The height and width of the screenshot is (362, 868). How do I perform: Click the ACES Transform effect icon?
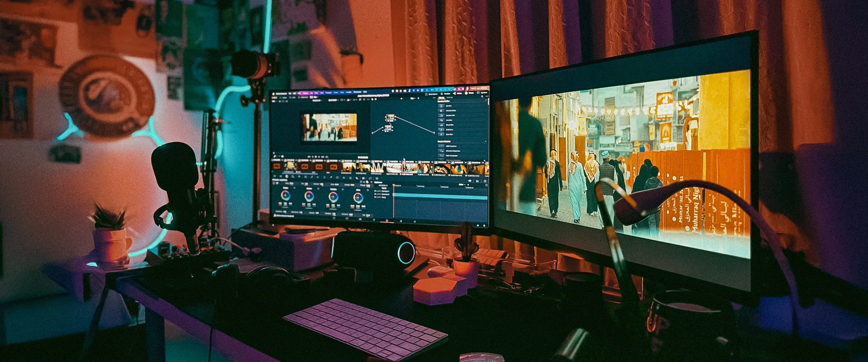click(x=441, y=146)
